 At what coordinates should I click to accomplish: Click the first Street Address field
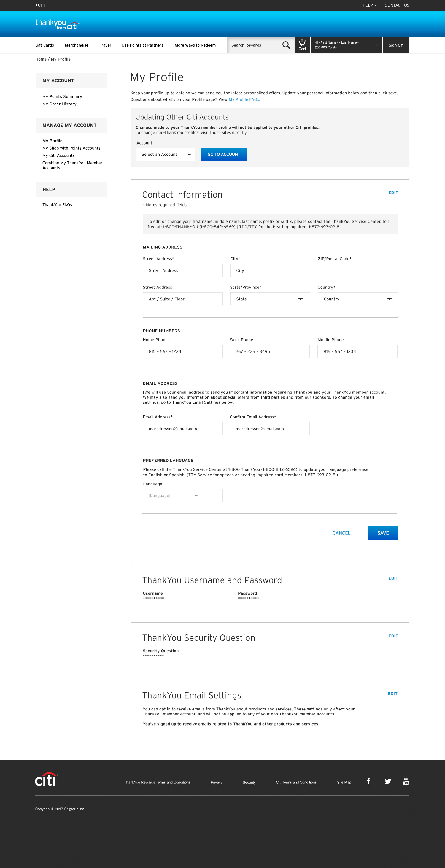182,271
